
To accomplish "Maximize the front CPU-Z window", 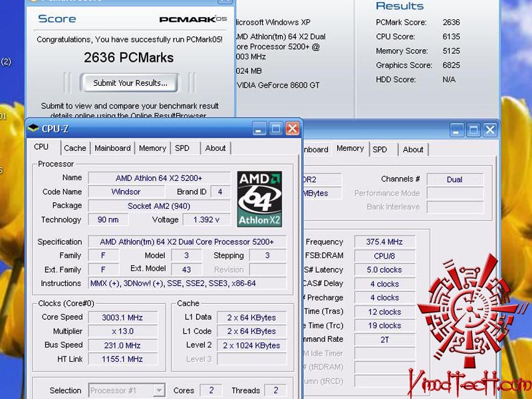I will pyautogui.click(x=276, y=128).
